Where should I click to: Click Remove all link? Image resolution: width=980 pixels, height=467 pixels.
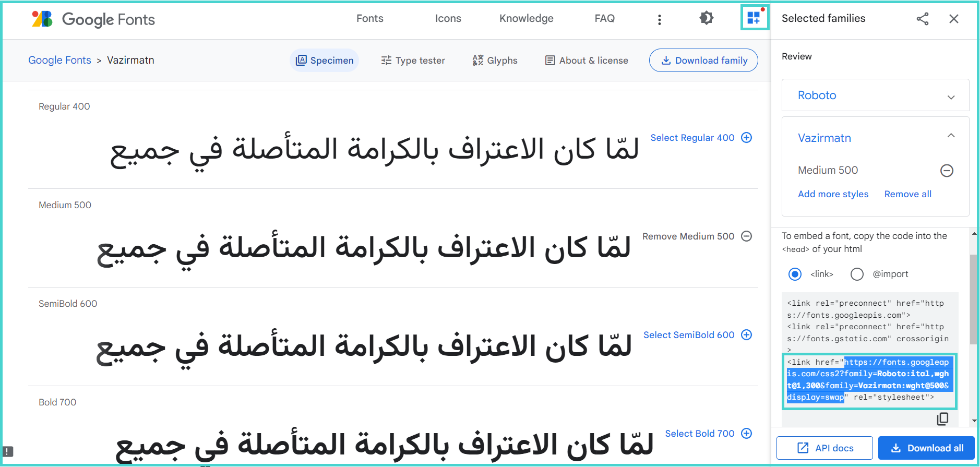pos(908,194)
